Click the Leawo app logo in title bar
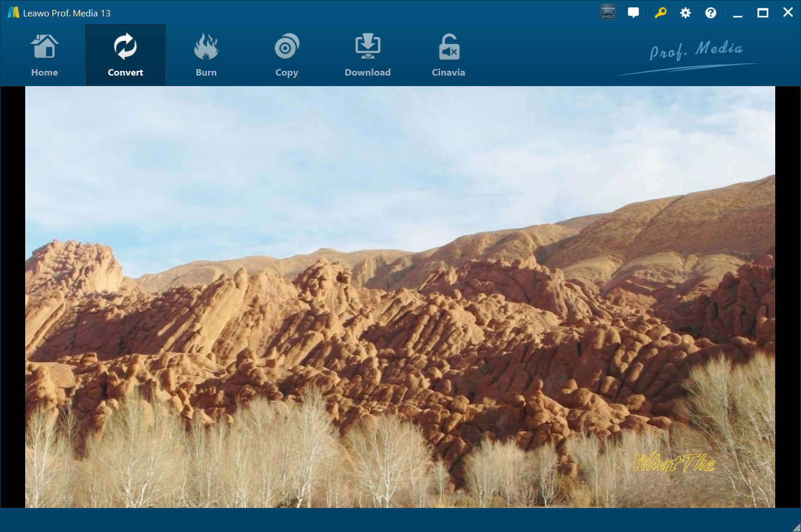This screenshot has width=801, height=532. pos(13,13)
